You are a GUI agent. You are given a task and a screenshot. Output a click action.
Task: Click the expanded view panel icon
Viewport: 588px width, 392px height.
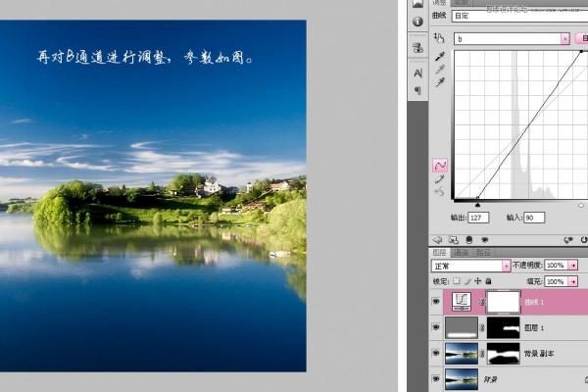pos(454,239)
